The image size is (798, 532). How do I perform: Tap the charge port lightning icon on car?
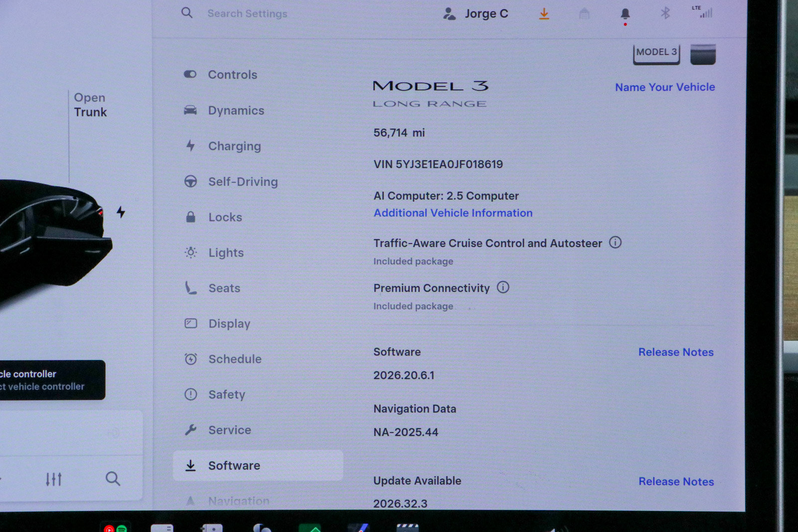point(121,212)
